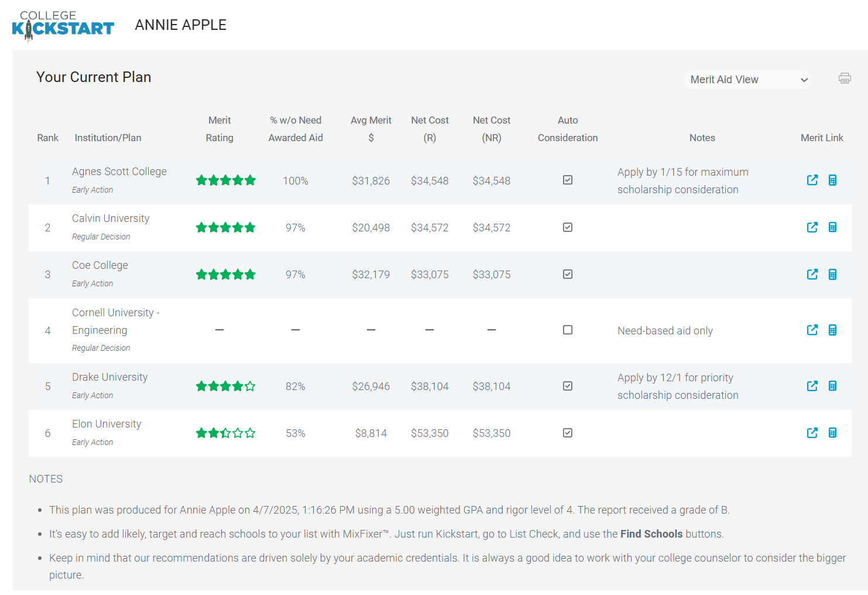Click the Institution/Plan column header
Screen dimensions: 868x595
108,138
